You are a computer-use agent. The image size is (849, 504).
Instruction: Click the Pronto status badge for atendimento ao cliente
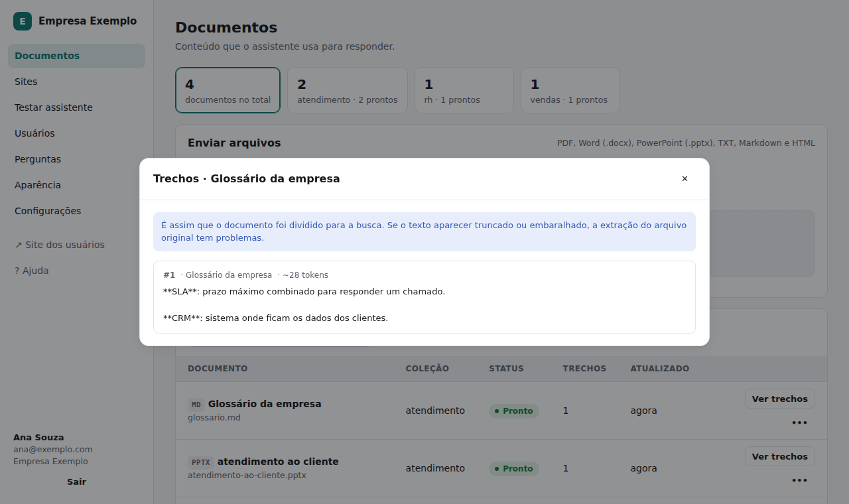click(514, 468)
